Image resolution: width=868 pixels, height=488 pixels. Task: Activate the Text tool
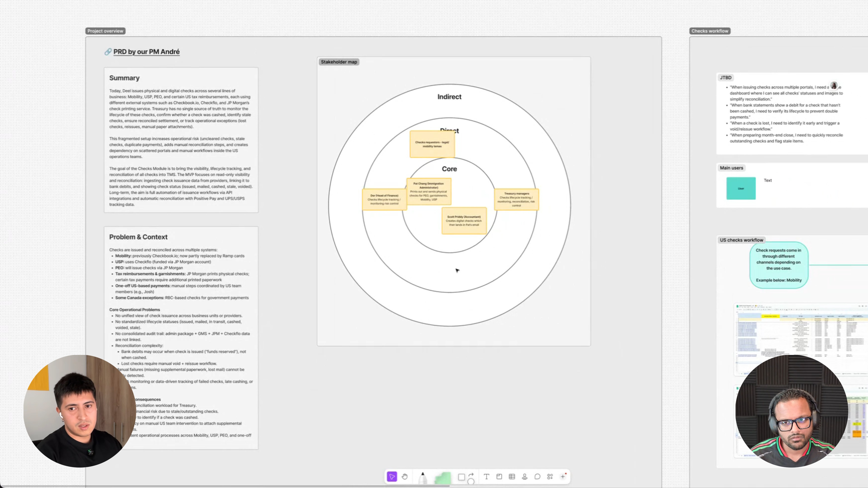[x=486, y=476]
